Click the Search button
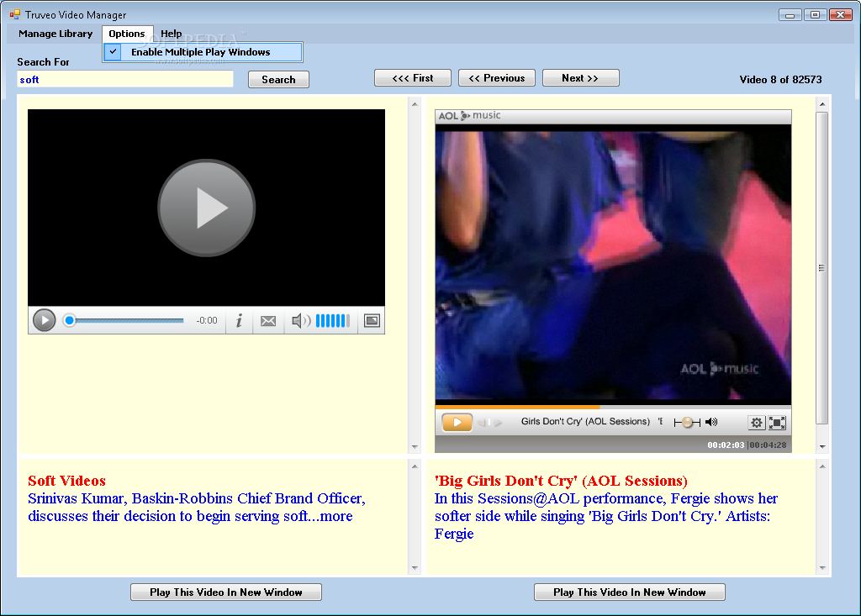861x616 pixels. coord(278,80)
